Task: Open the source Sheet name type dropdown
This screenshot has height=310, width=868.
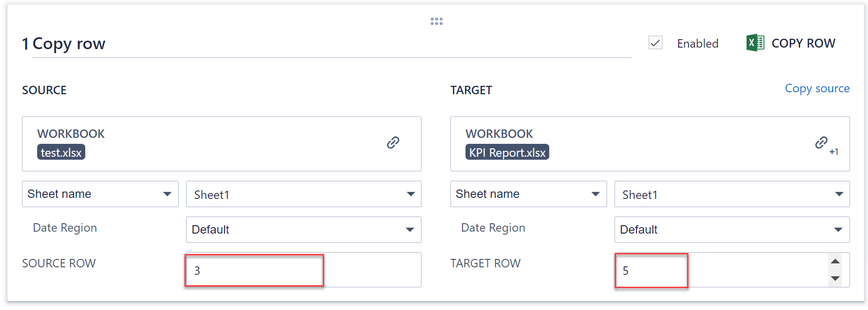Action: (x=100, y=194)
